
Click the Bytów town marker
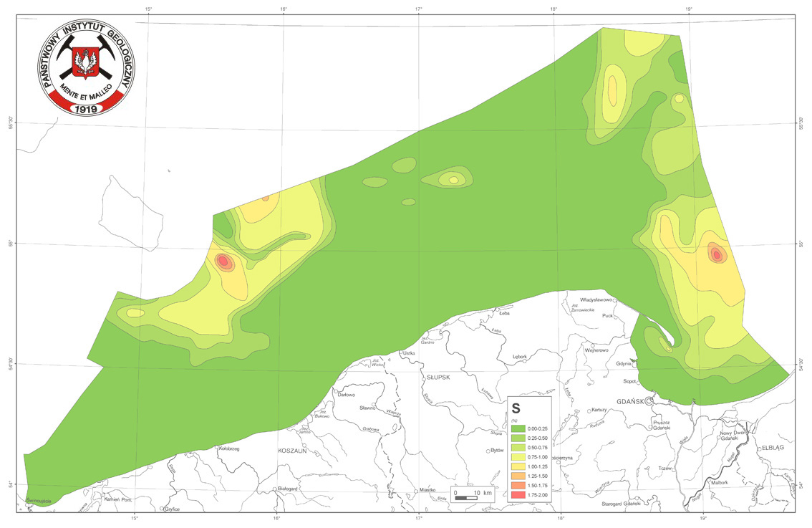pyautogui.click(x=488, y=451)
